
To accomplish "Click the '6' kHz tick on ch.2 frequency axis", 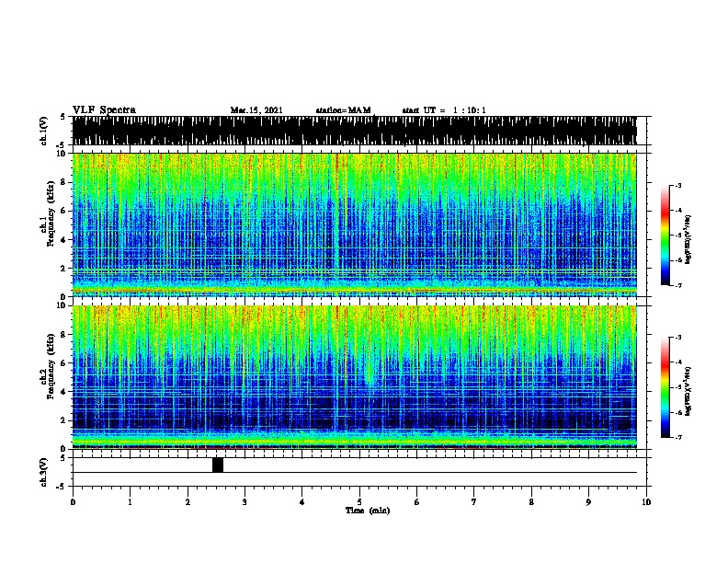I will [64, 363].
